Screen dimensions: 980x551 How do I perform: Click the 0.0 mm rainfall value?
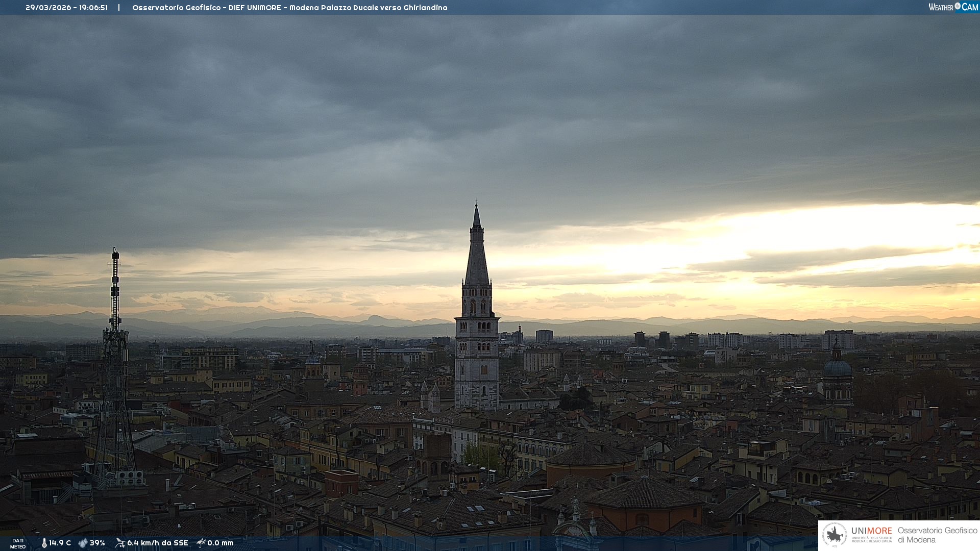click(220, 543)
